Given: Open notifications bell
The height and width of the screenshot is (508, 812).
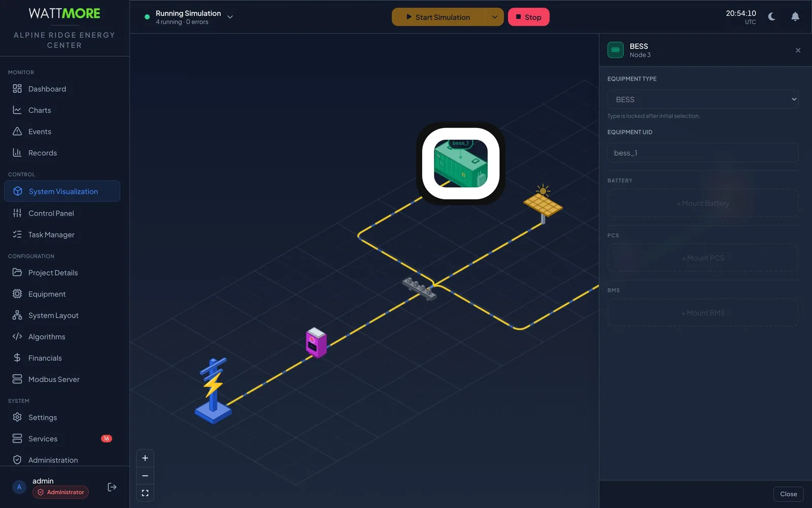Looking at the screenshot, I should (795, 17).
